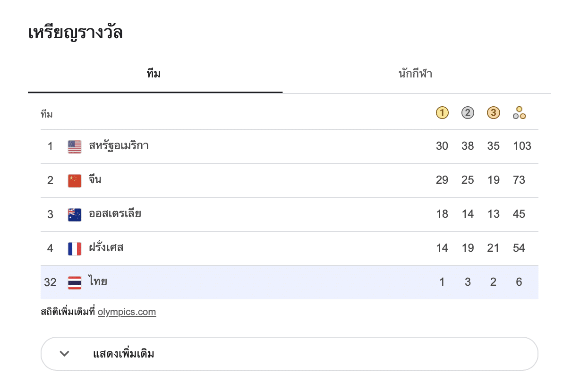Image resolution: width=580 pixels, height=392 pixels.
Task: Select the ทีม tab
Action: coord(154,74)
